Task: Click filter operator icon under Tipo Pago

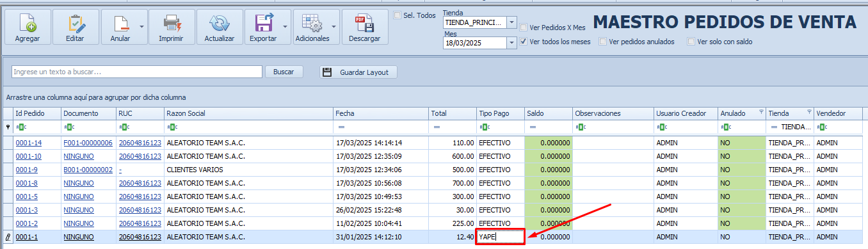Action: click(484, 127)
